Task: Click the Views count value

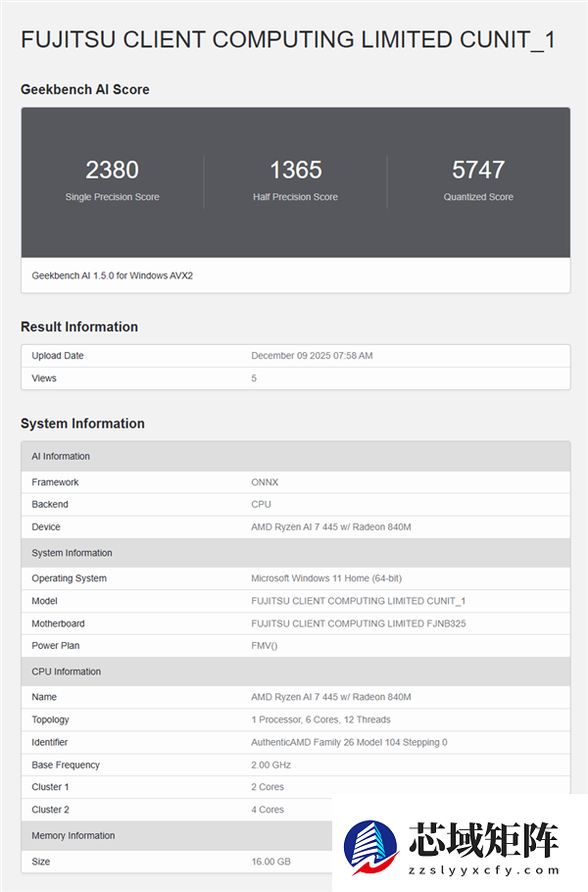Action: [254, 377]
